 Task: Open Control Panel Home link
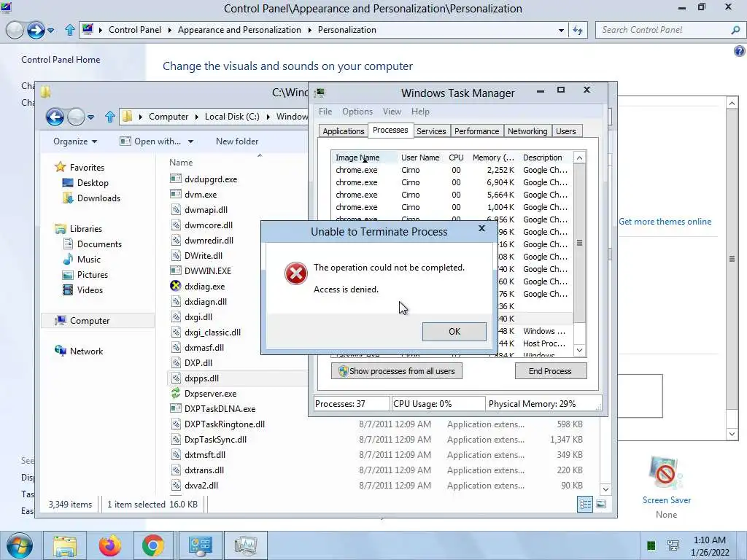(61, 60)
